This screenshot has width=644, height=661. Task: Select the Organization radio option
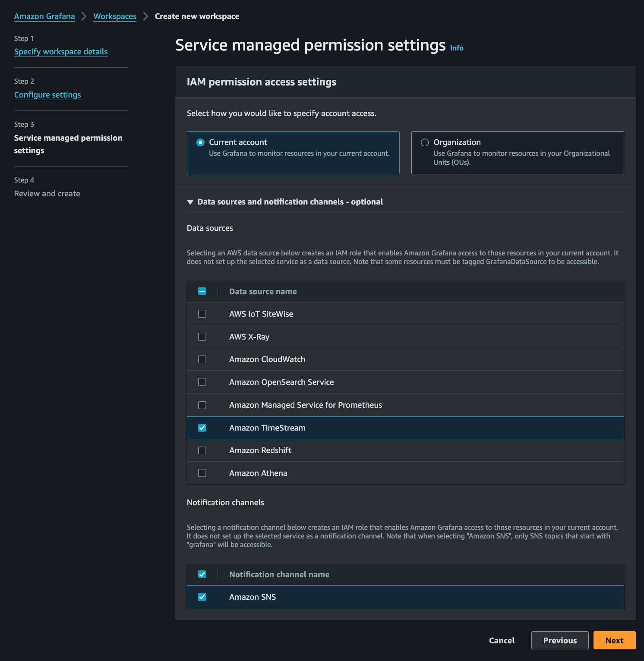[425, 142]
